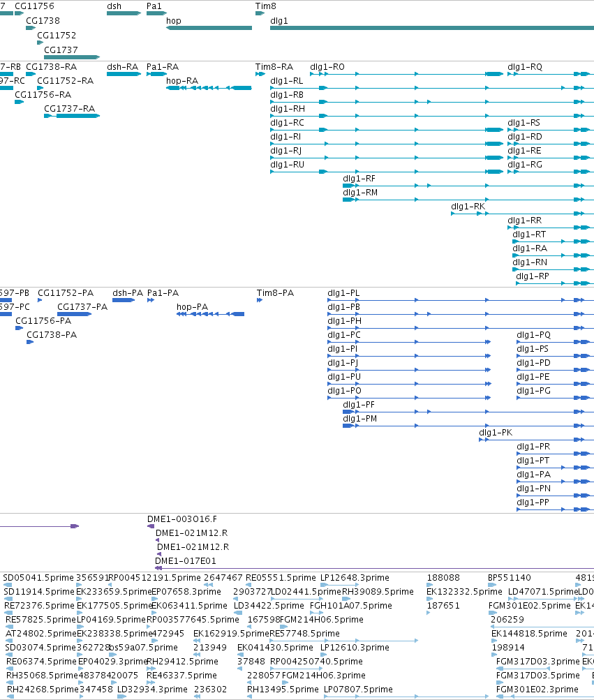Viewport: 594px width, 700px height.
Task: Select the dlg1-PB protein label
Action: pyautogui.click(x=344, y=306)
